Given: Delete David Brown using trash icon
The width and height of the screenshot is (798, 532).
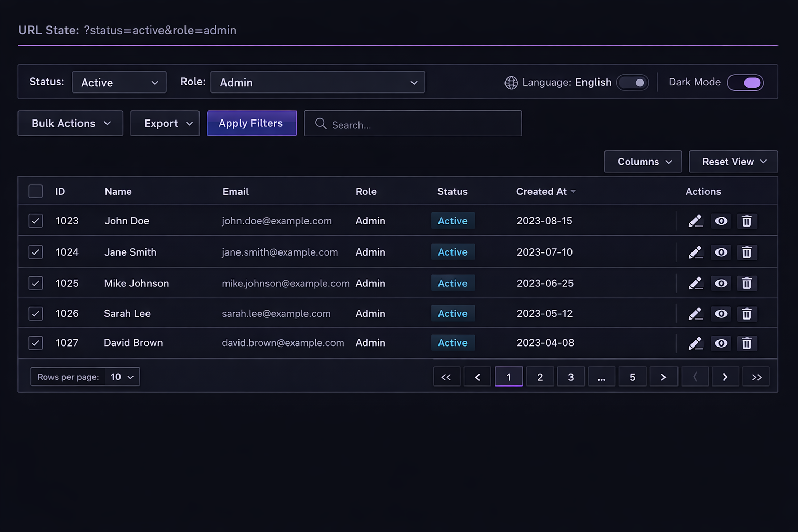Looking at the screenshot, I should 747,343.
